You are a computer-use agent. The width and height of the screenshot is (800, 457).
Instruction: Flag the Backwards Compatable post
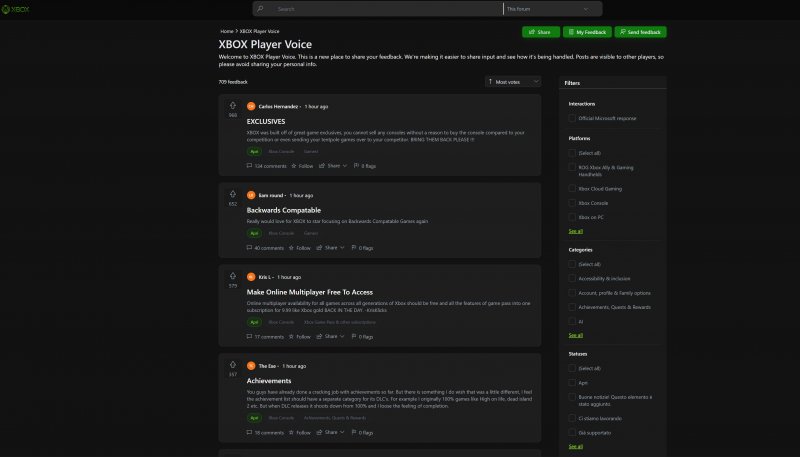(x=362, y=248)
